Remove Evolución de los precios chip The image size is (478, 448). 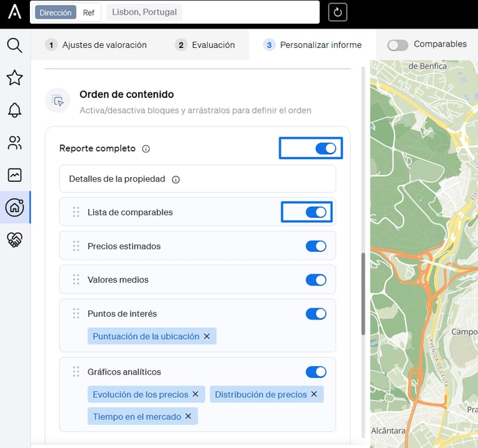(195, 395)
